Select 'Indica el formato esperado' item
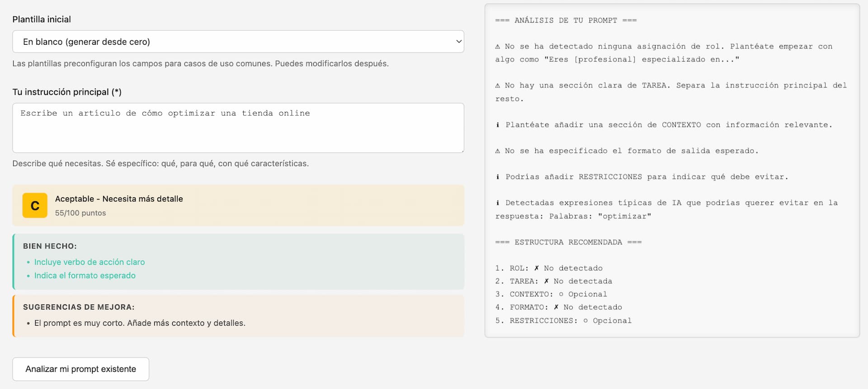This screenshot has height=389, width=868. pos(85,275)
